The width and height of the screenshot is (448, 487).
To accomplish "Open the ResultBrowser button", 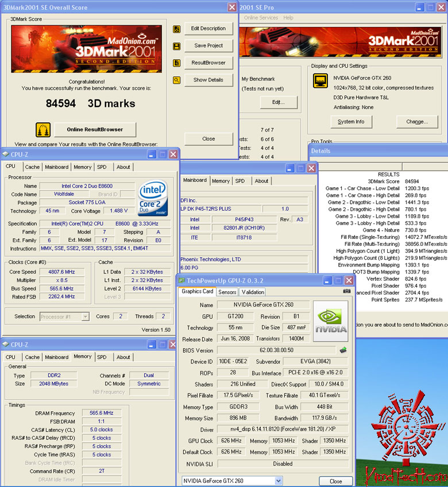I will [208, 63].
